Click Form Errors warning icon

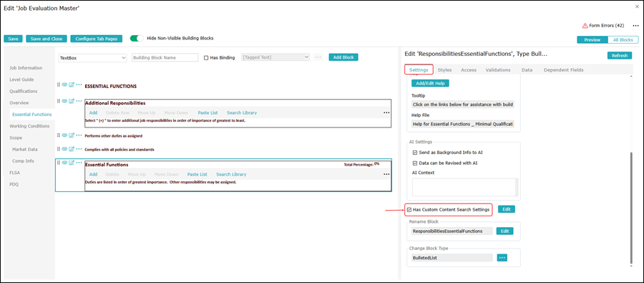[x=585, y=26]
